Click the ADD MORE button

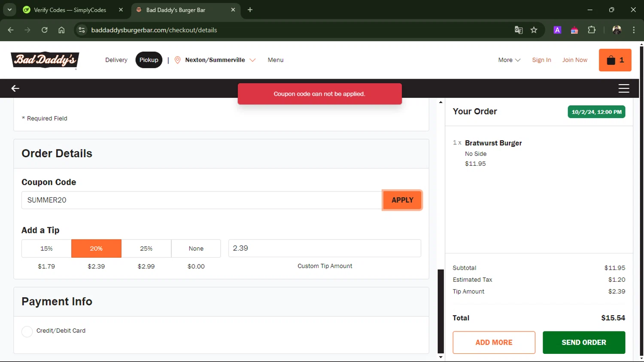pyautogui.click(x=494, y=343)
